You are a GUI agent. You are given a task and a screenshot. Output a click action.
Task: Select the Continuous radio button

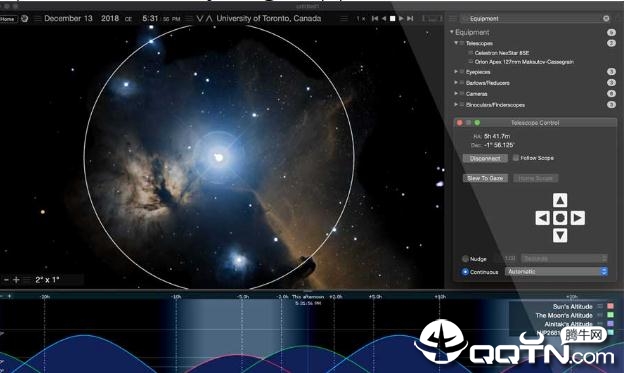[x=465, y=272]
